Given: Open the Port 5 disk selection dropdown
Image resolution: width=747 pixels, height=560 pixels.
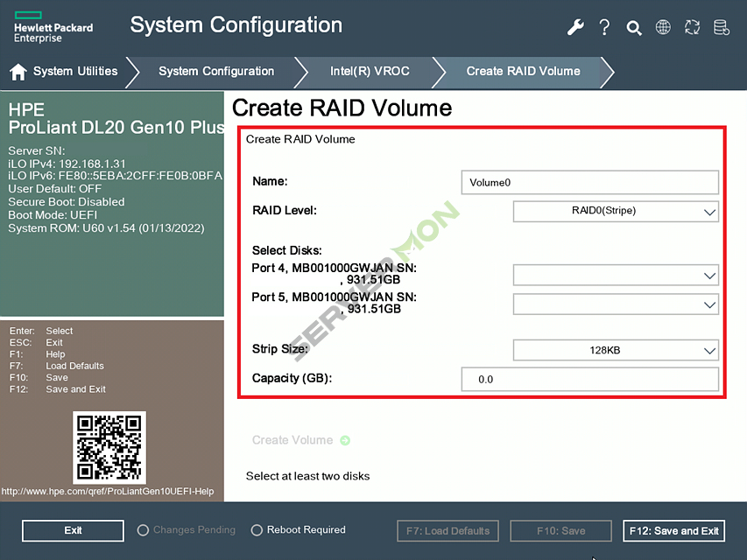Looking at the screenshot, I should [x=616, y=304].
